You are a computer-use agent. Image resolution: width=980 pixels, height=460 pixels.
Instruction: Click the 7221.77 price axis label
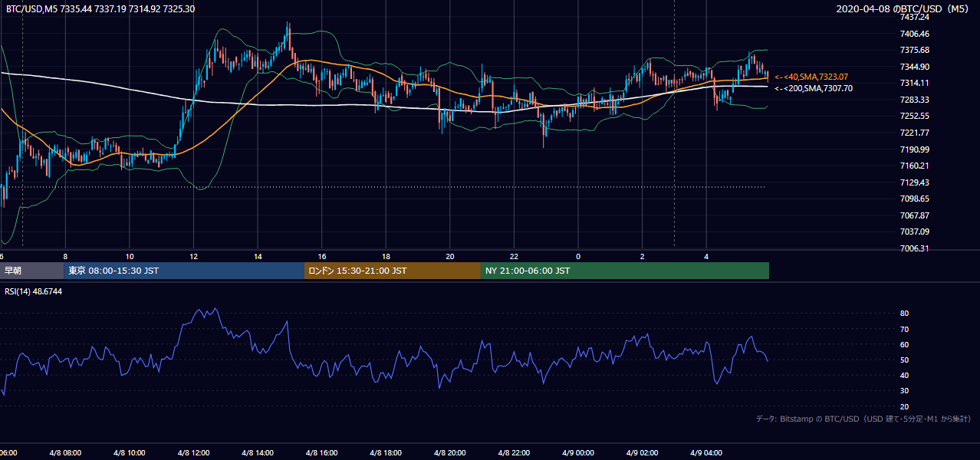tap(914, 133)
